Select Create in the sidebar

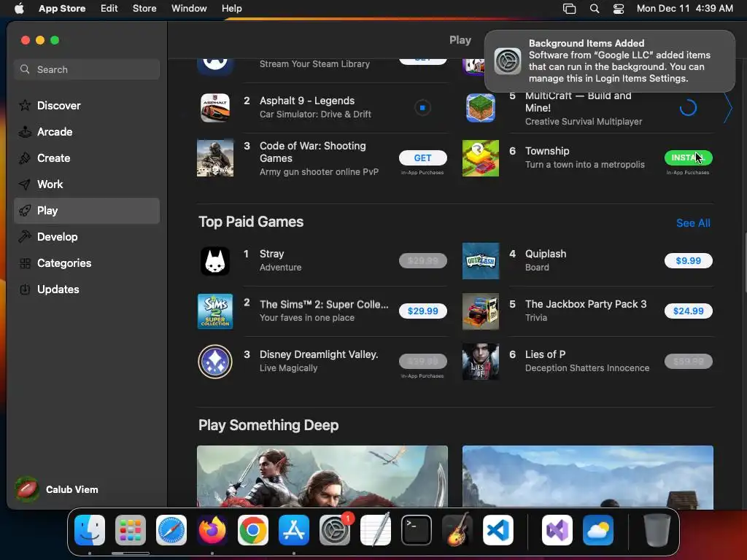pos(87,158)
